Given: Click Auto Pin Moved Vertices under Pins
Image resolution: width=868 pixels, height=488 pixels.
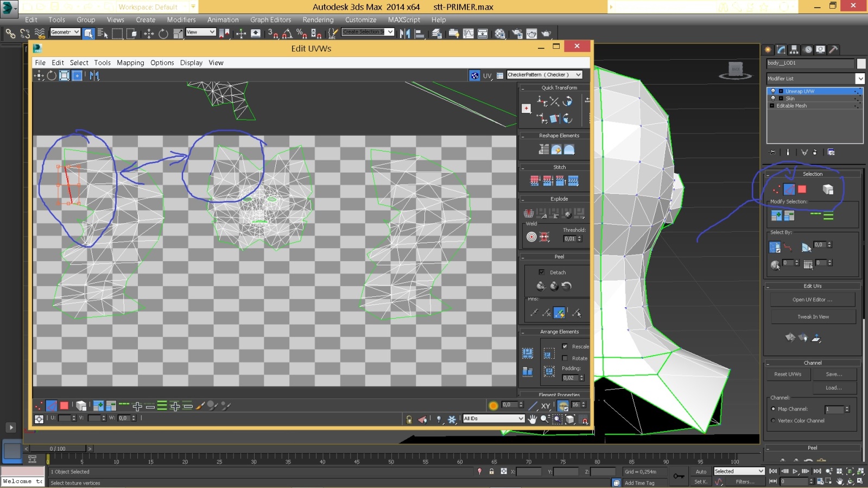Looking at the screenshot, I should (x=560, y=313).
